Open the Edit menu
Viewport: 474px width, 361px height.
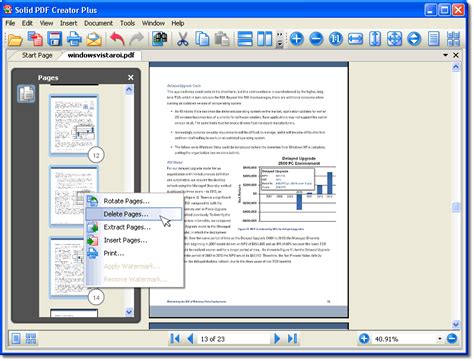(27, 23)
